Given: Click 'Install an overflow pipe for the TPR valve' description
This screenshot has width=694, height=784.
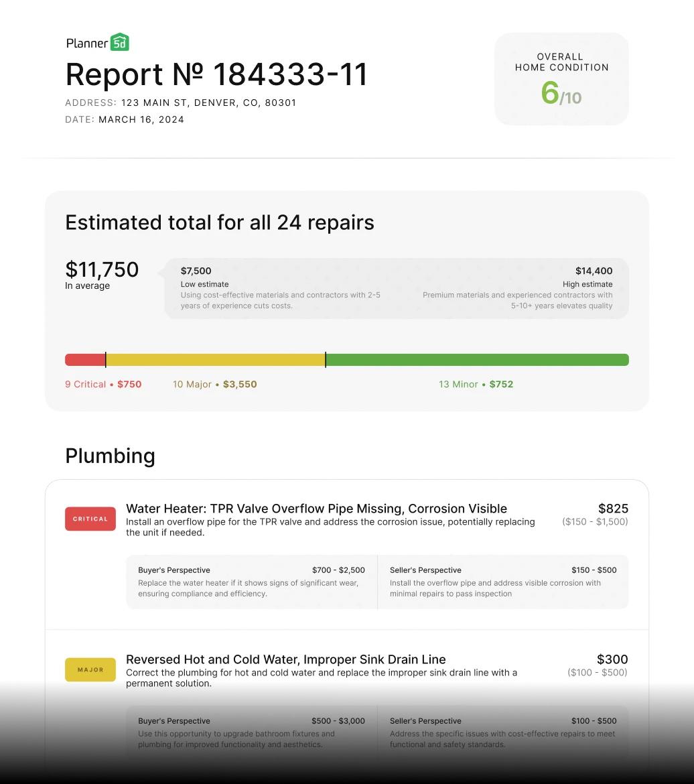Looking at the screenshot, I should (x=330, y=527).
